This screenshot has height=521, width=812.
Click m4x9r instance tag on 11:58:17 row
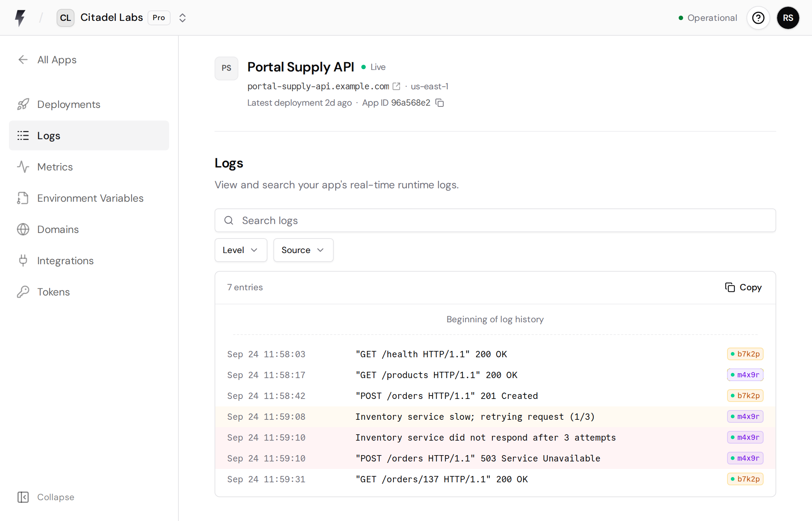click(x=745, y=375)
